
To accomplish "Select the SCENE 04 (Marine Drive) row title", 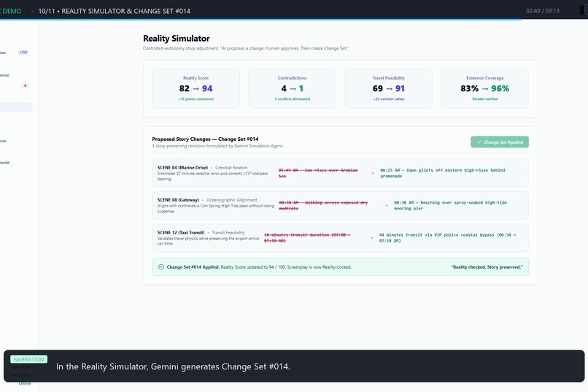I will pyautogui.click(x=182, y=168).
